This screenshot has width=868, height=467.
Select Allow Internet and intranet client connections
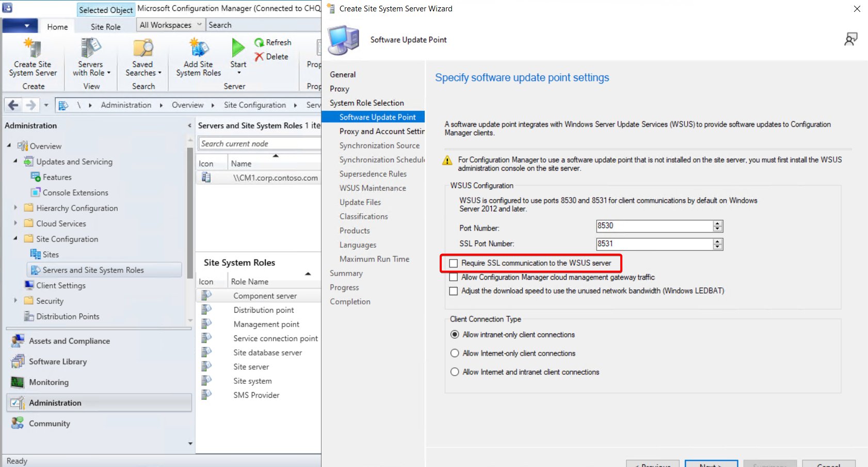coord(455,372)
